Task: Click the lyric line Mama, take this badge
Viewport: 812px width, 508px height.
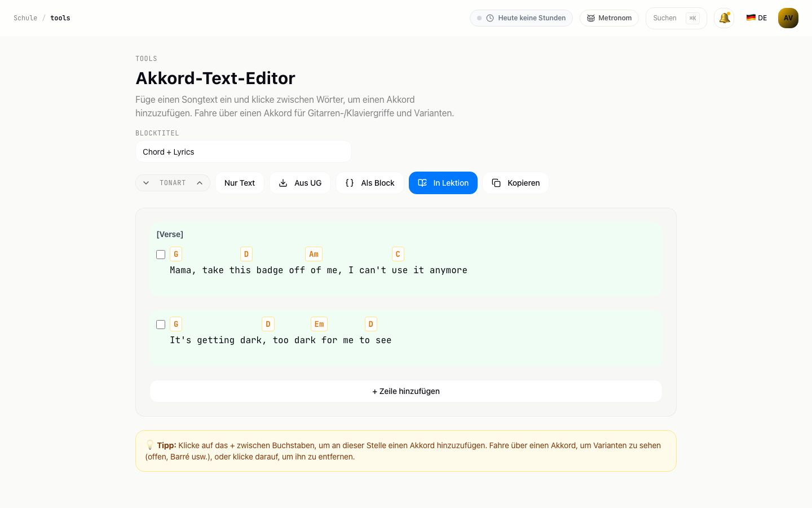Action: click(x=319, y=270)
